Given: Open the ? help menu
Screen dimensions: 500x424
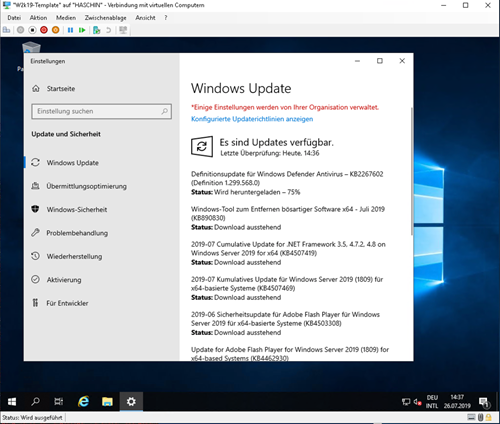Looking at the screenshot, I should [x=166, y=18].
